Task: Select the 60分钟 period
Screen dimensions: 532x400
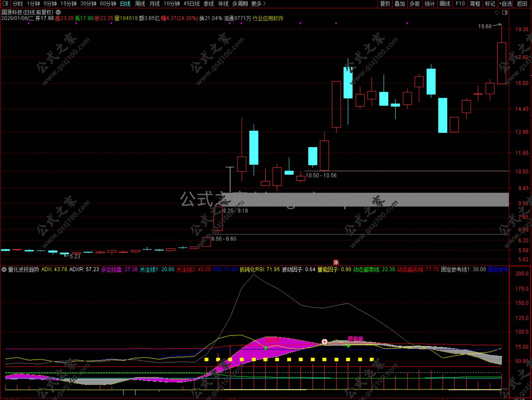Action: pyautogui.click(x=108, y=4)
